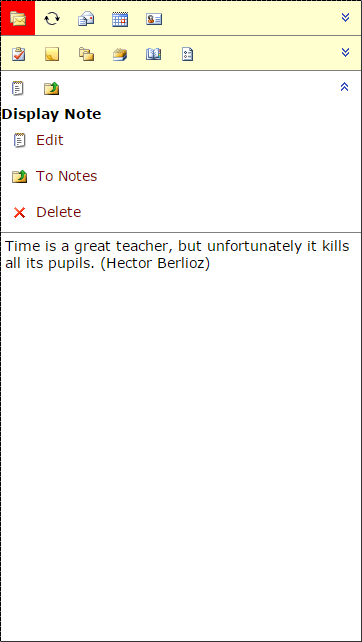
Task: Open the contacts card icon
Action: point(154,19)
